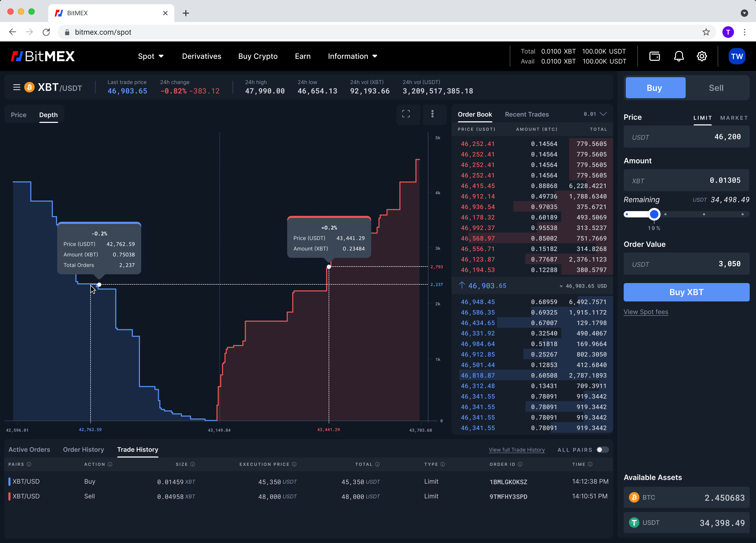Open the Information dropdown menu

pos(353,56)
